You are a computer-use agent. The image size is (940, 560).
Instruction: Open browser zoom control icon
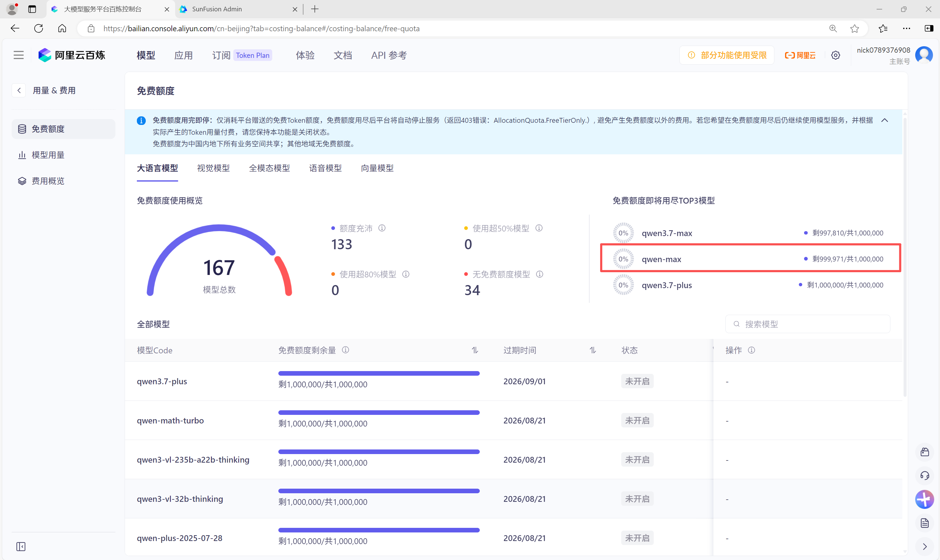click(833, 28)
